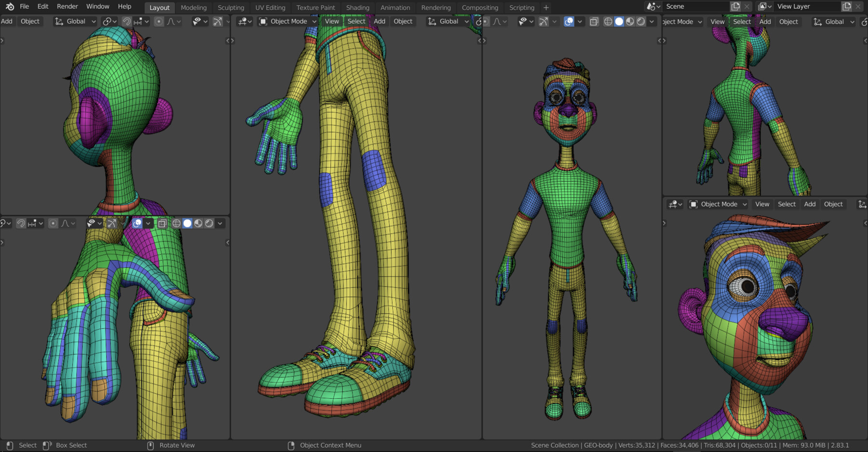This screenshot has height=452, width=868.
Task: Open the Global orientation dropdown in the top-left viewport
Action: 76,22
